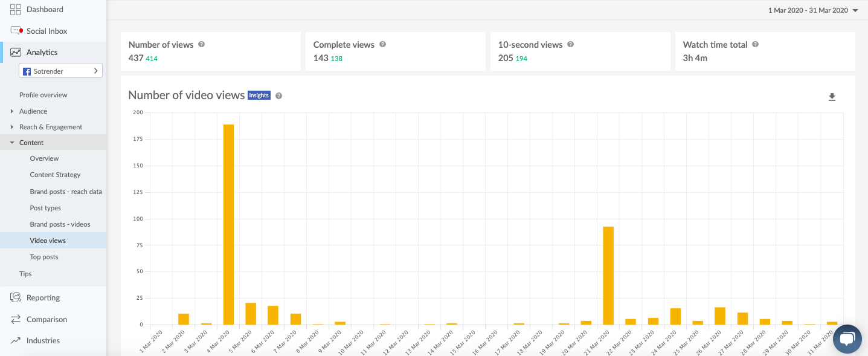Click the Reporting icon in sidebar
Viewport: 868px width, 356px height.
pyautogui.click(x=16, y=297)
